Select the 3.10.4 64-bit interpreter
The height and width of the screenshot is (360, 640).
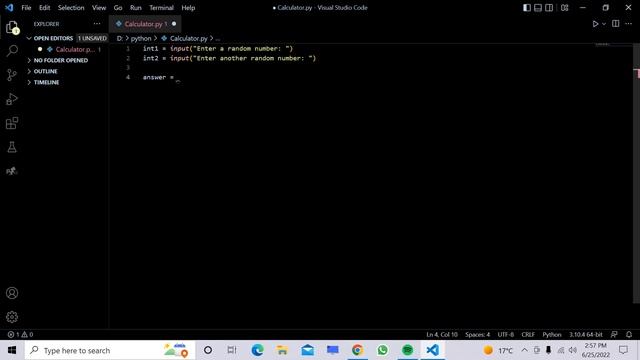click(586, 334)
